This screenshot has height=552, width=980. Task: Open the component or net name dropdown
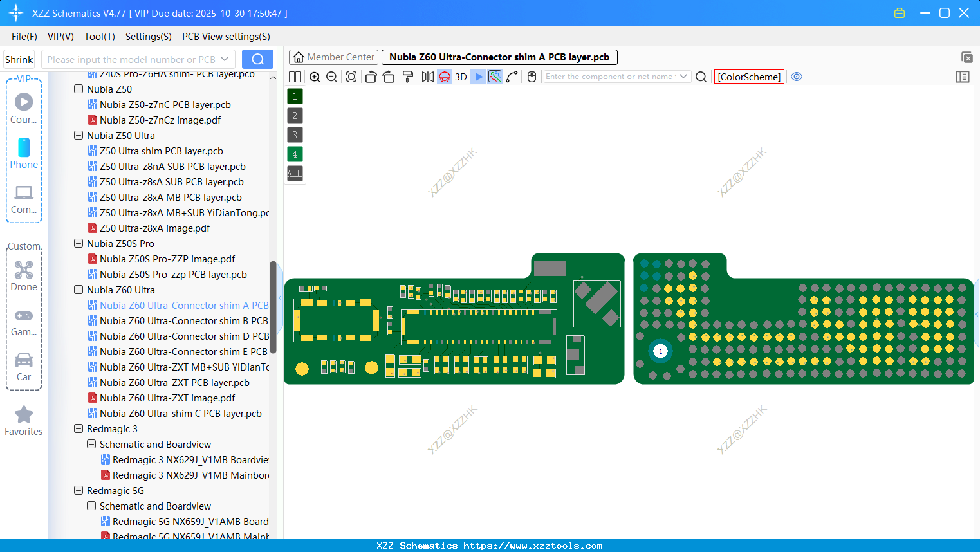(683, 77)
